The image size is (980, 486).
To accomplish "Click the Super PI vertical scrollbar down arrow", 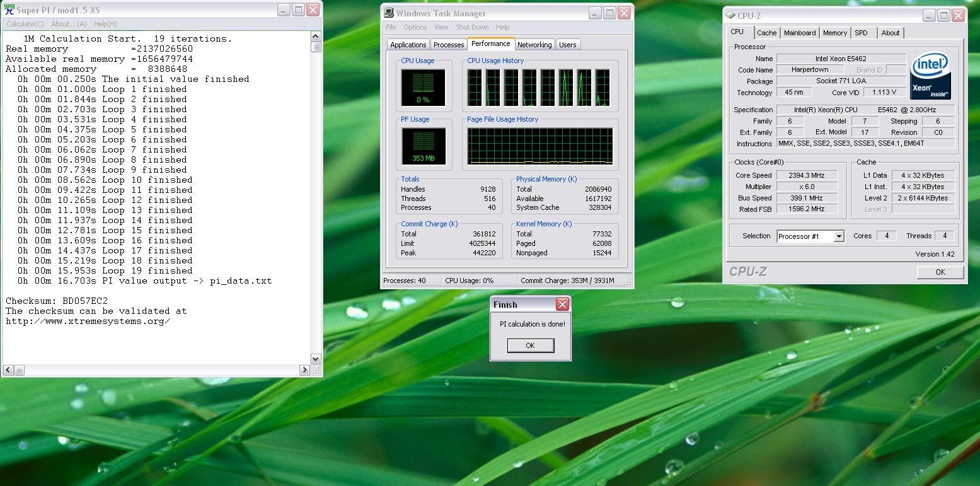I will pyautogui.click(x=316, y=359).
